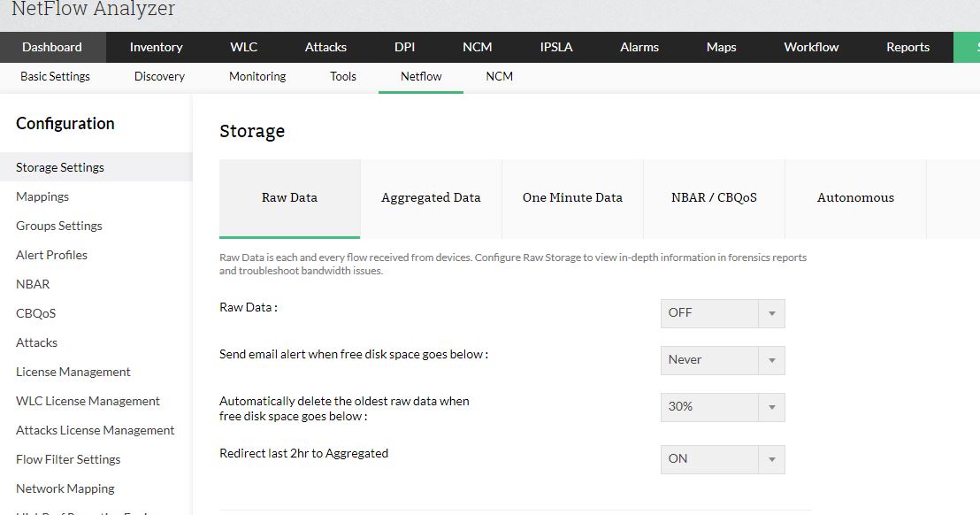
Task: Open the Reports menu item
Action: click(907, 47)
